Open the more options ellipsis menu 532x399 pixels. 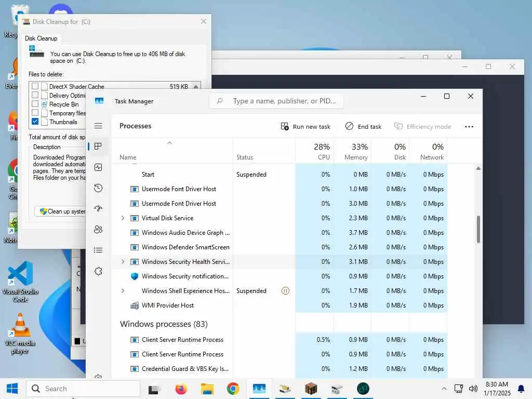pos(469,127)
